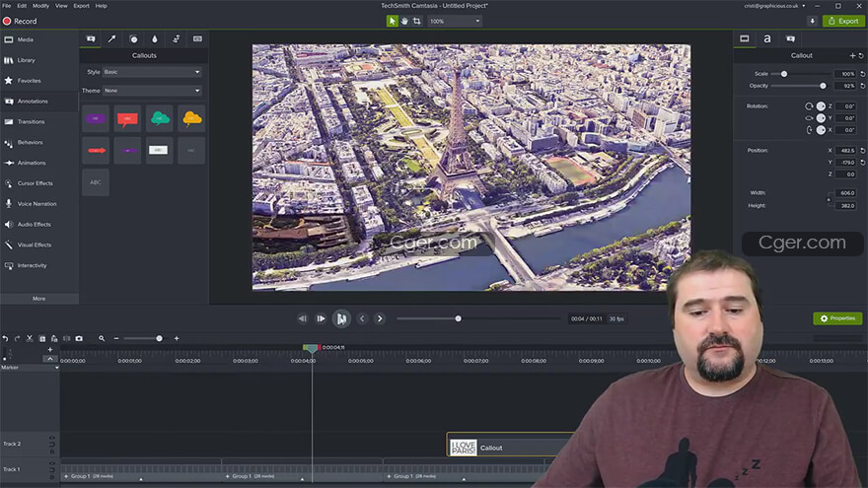Click the camera snapshot icon
Screen dimensions: 868x488
79,338
